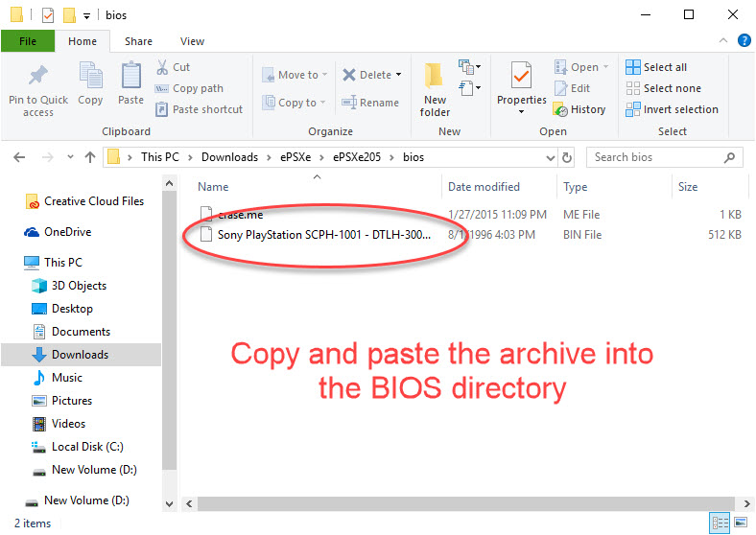Screen dimensions: 756x535
Task: Go back with the Back arrow
Action: [19, 157]
